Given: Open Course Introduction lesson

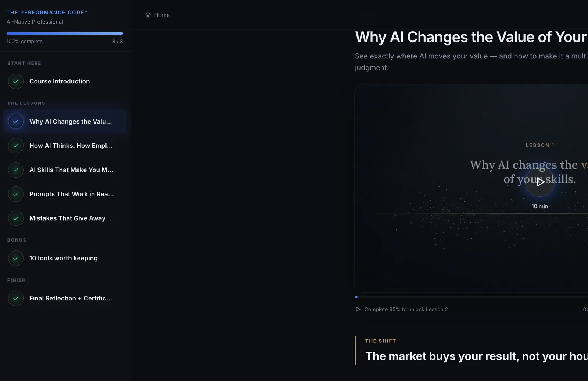Looking at the screenshot, I should tap(65, 81).
